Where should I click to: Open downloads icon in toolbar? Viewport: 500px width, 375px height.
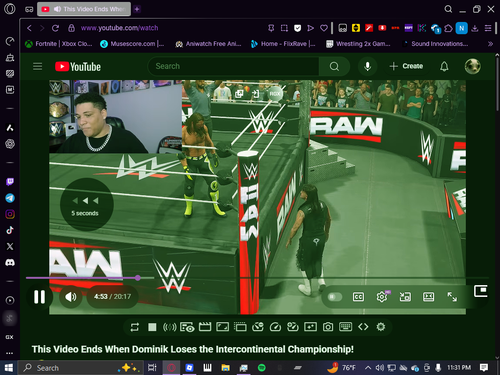click(x=475, y=28)
